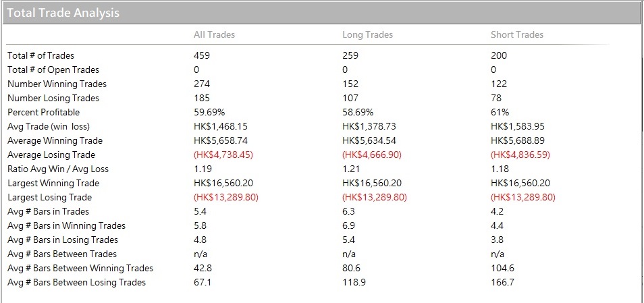The image size is (644, 303).
Task: Click Short Trades number losing trades 78
Action: pos(496,98)
